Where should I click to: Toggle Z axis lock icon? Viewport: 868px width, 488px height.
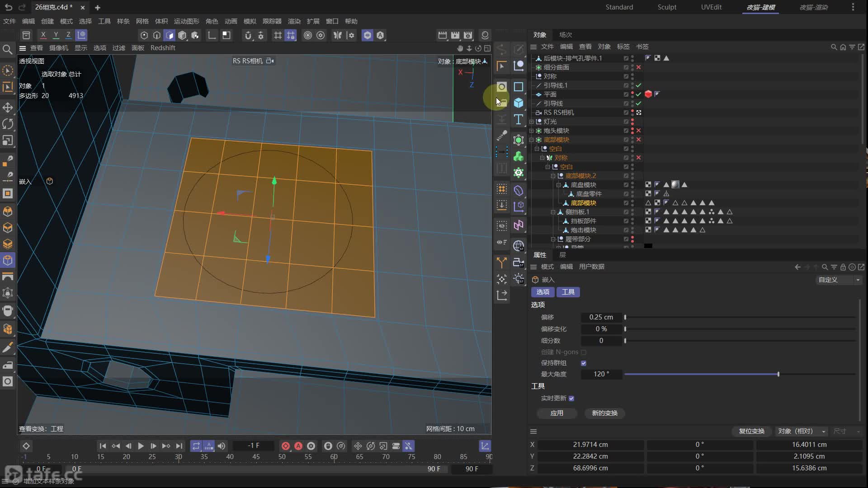coord(68,35)
